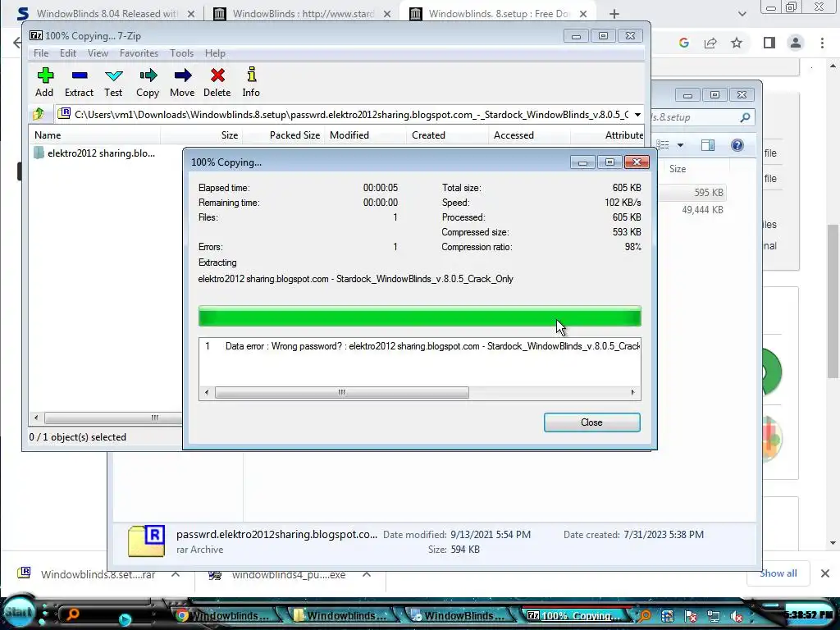
Task: Open the browser profile avatar
Action: [x=796, y=43]
